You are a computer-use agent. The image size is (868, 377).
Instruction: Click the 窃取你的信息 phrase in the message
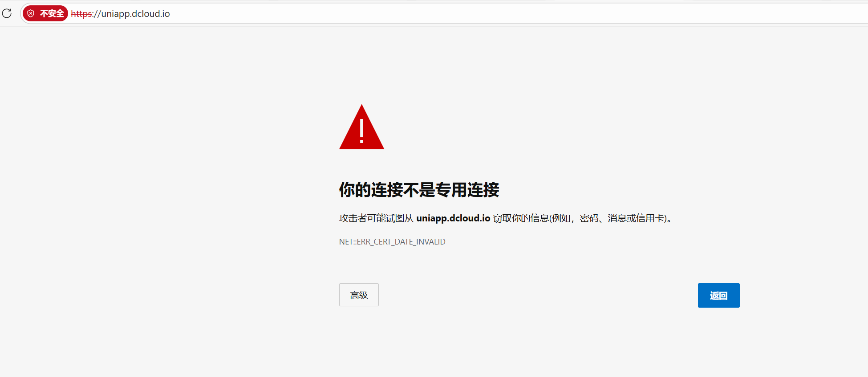(x=521, y=218)
